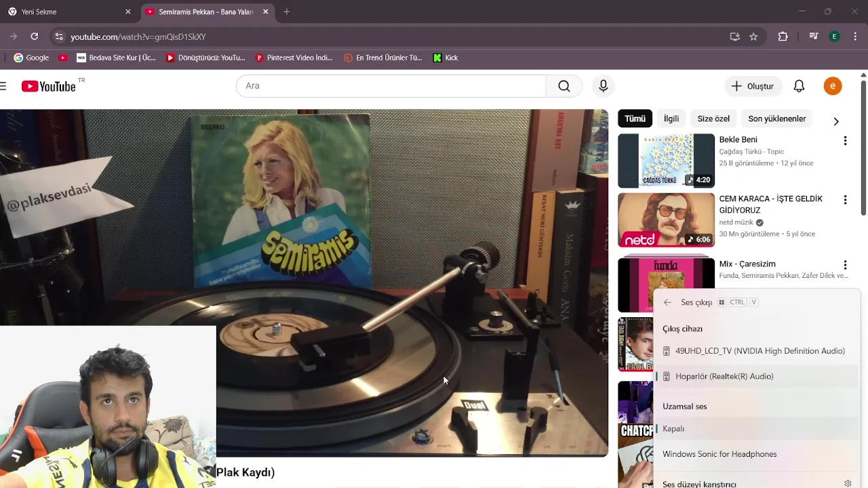
Task: Click the YouTube logo
Action: pyautogui.click(x=48, y=86)
